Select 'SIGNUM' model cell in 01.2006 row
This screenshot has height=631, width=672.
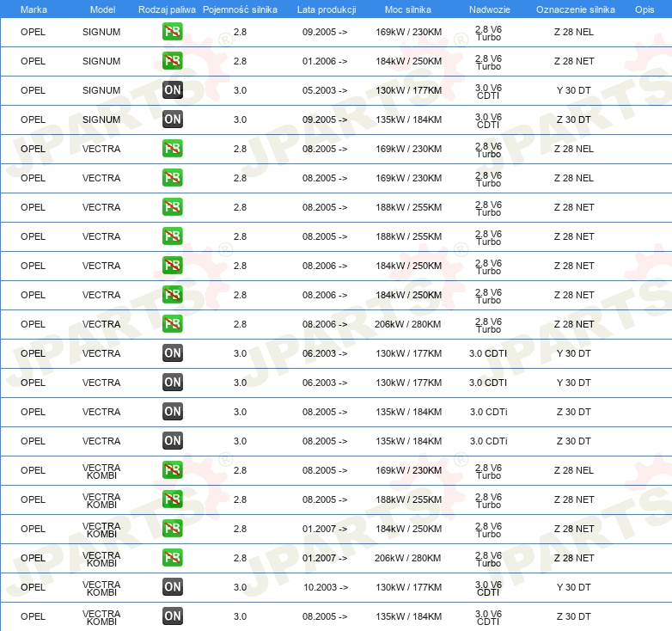click(101, 61)
